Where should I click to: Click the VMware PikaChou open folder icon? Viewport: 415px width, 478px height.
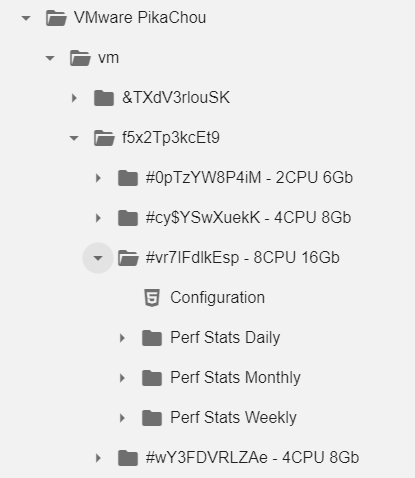(56, 18)
